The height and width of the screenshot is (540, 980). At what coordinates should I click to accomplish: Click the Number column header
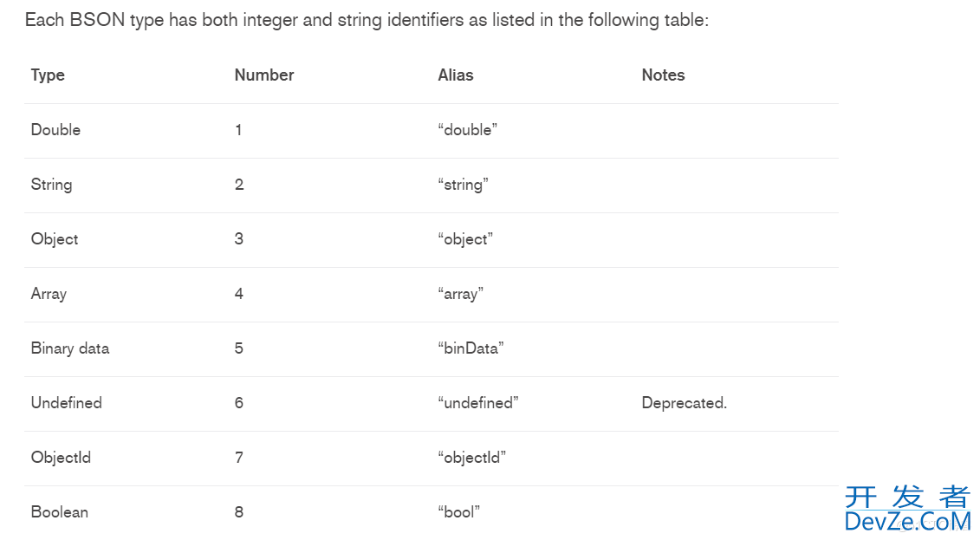tap(264, 75)
